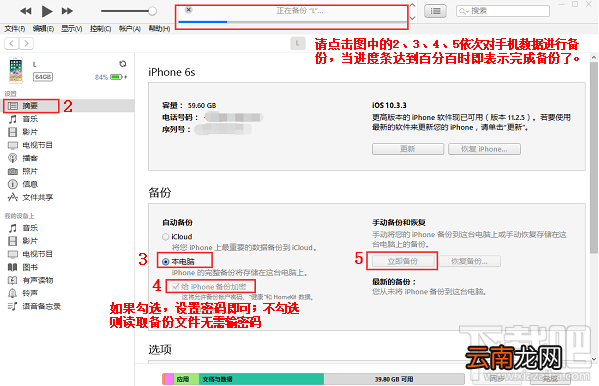
Task: Go forward with the right arrow
Action: [26, 44]
